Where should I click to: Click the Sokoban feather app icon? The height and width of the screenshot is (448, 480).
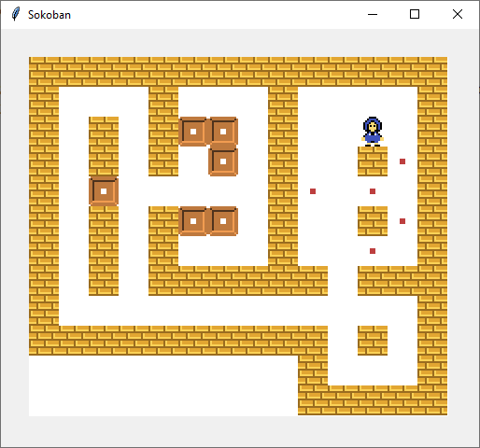16,14
